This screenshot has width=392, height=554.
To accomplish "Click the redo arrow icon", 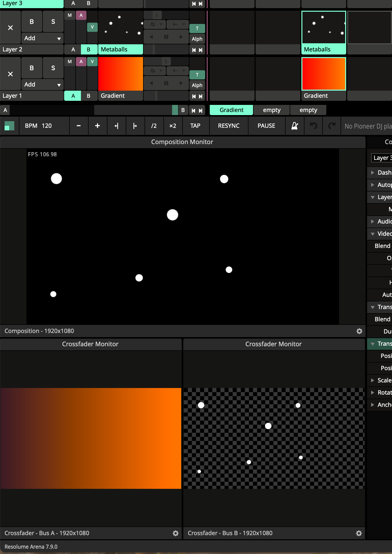I will 332,126.
